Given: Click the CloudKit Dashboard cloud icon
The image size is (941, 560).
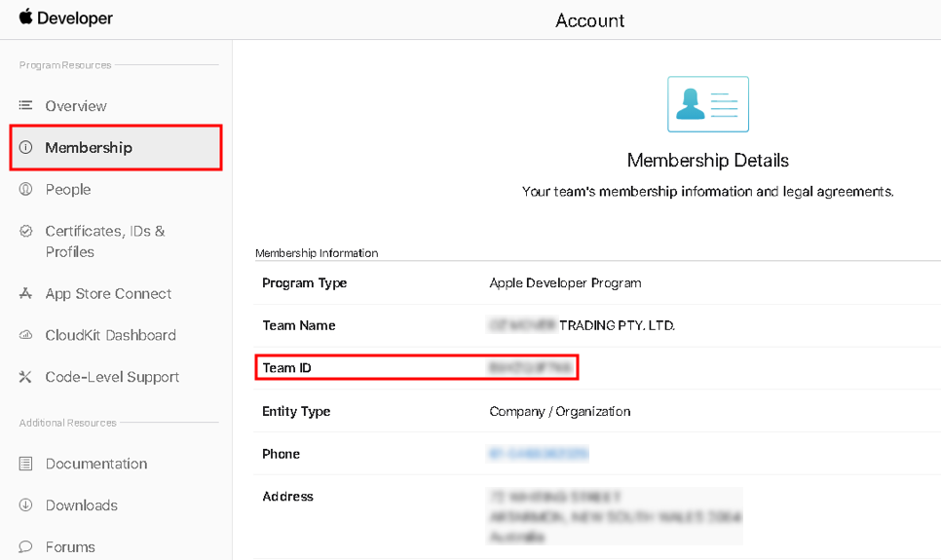Looking at the screenshot, I should point(25,335).
